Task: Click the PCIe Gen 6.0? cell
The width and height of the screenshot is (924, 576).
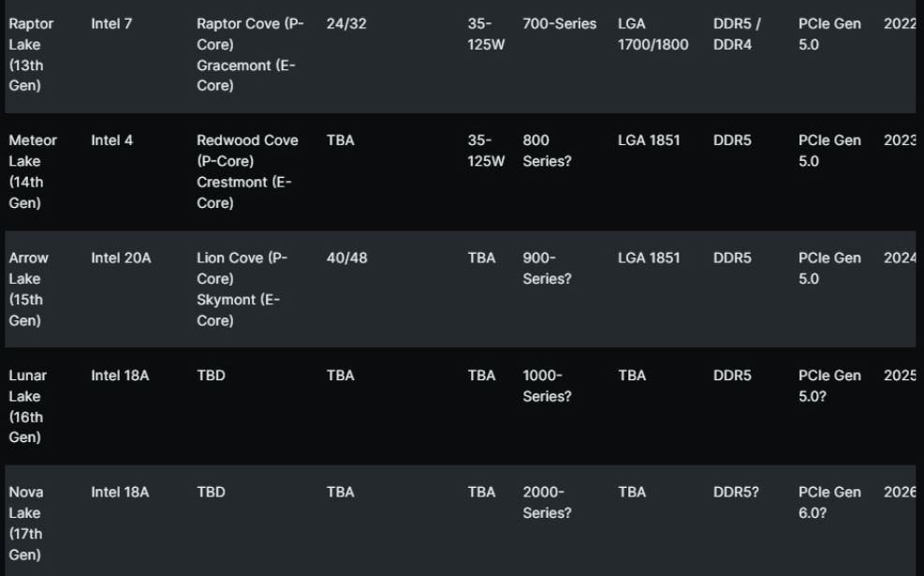Action: 829,502
